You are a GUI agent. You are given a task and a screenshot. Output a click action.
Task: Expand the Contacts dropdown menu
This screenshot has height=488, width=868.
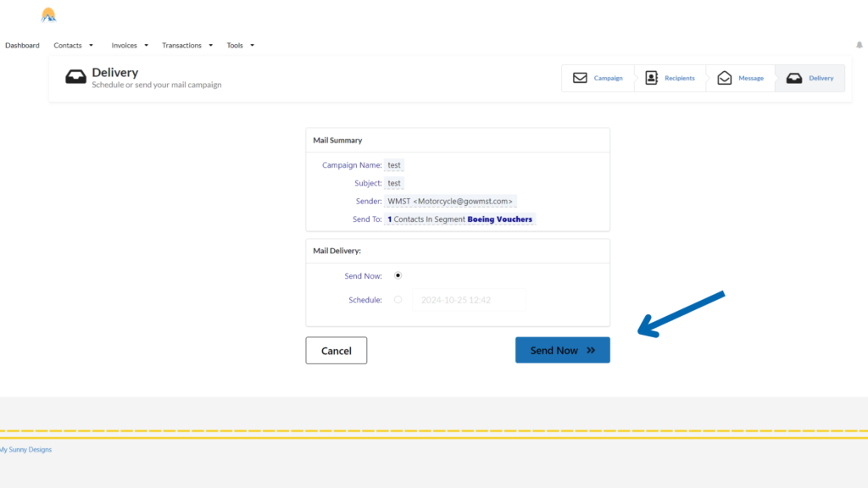(74, 46)
